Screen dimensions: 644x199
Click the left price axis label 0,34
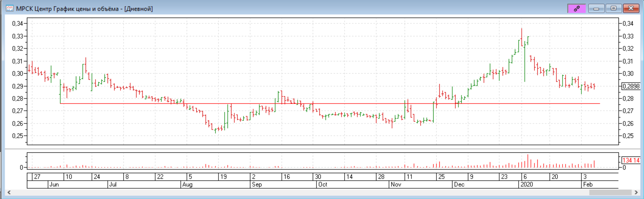pos(18,24)
